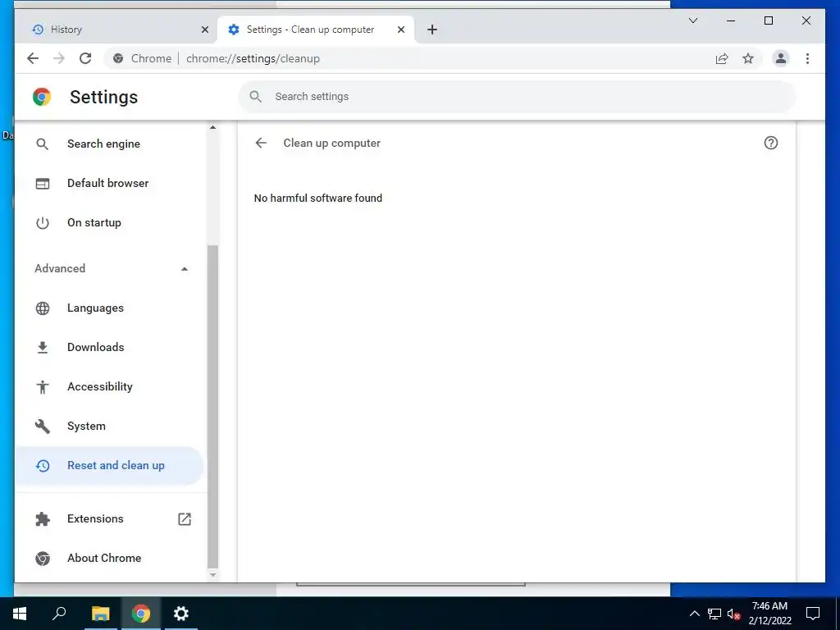View site information Chrome icon in address bar
Image resolution: width=840 pixels, height=630 pixels.
118,58
